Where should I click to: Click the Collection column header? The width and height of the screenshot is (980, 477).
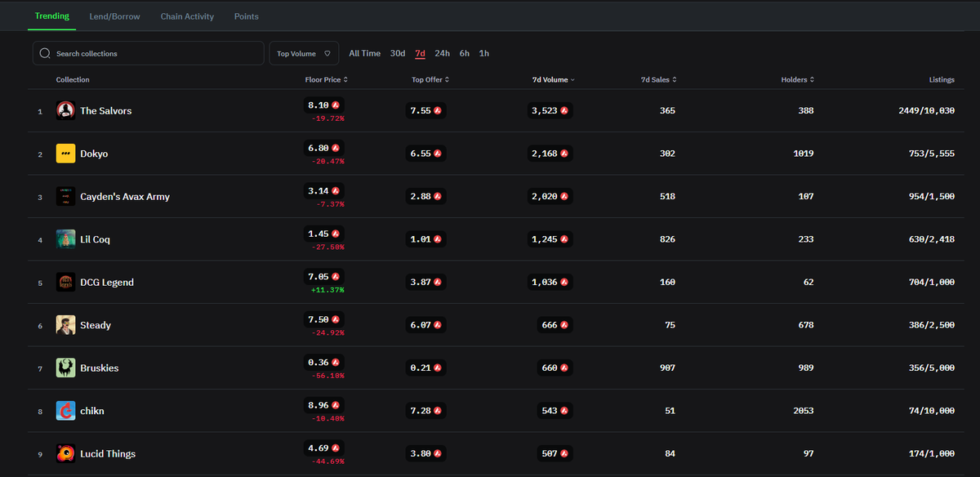(73, 79)
